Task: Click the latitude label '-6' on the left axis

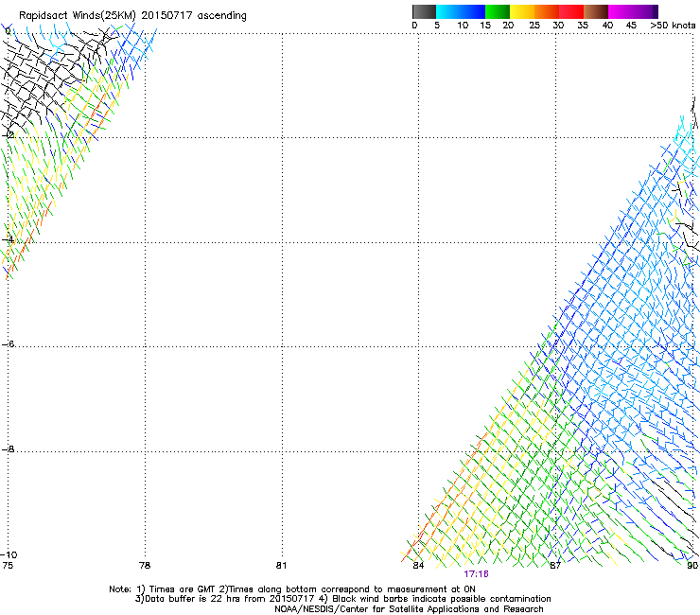Action: (8, 343)
